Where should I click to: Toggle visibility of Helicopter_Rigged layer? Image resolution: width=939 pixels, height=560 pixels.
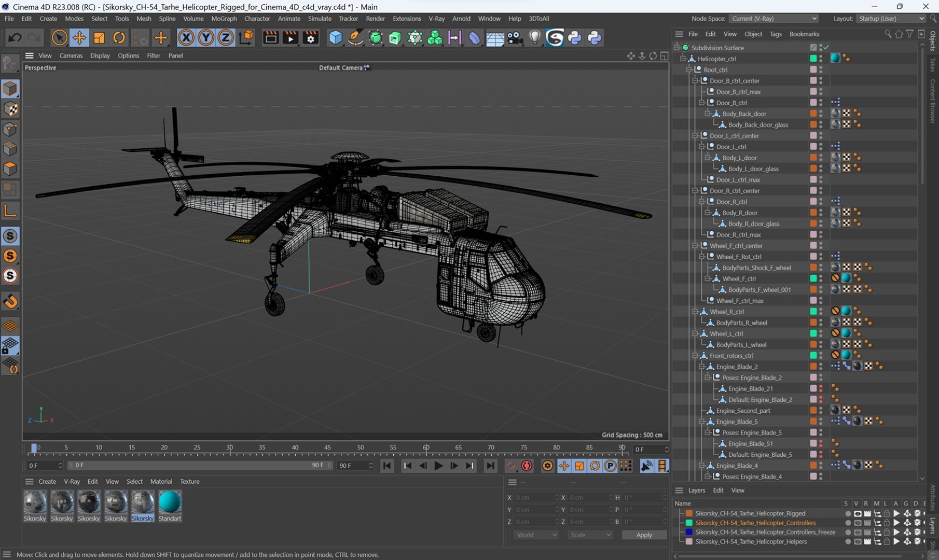point(857,513)
